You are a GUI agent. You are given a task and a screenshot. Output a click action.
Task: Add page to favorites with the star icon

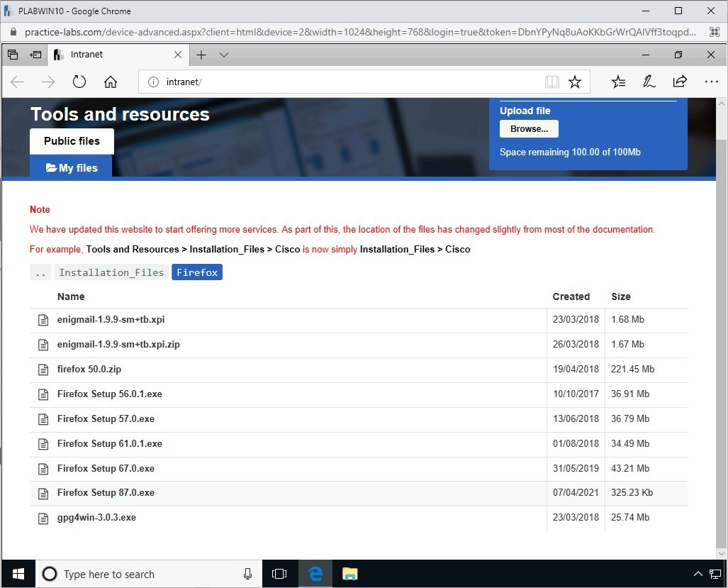pyautogui.click(x=575, y=82)
